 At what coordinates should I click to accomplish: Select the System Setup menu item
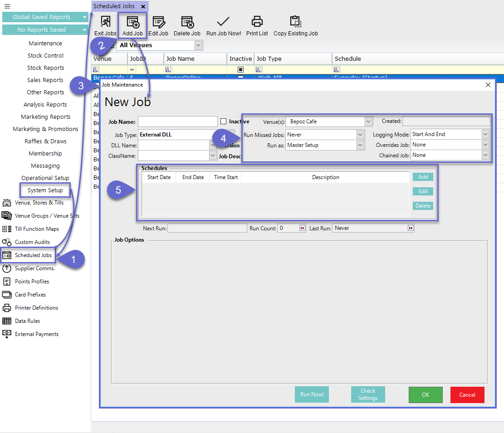[x=45, y=190]
